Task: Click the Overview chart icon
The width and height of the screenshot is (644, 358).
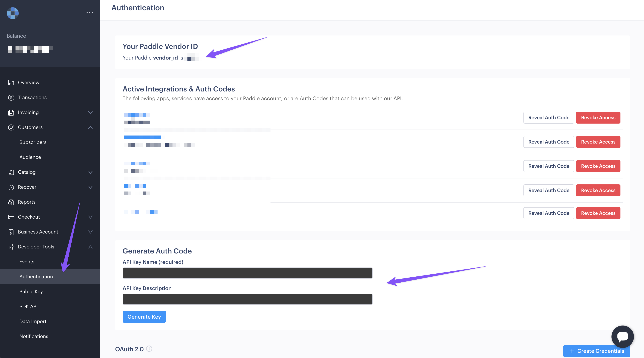Action: click(x=11, y=83)
